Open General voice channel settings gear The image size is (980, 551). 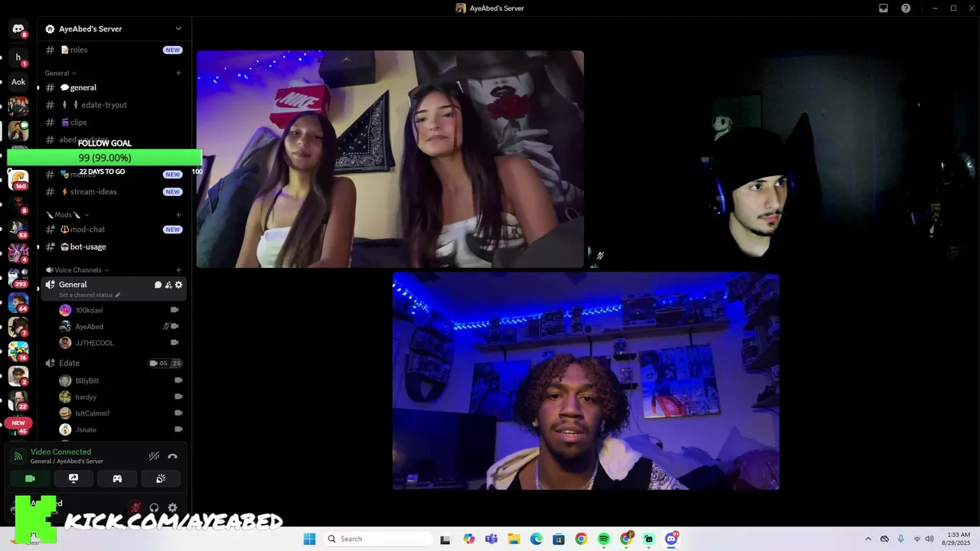pyautogui.click(x=179, y=285)
